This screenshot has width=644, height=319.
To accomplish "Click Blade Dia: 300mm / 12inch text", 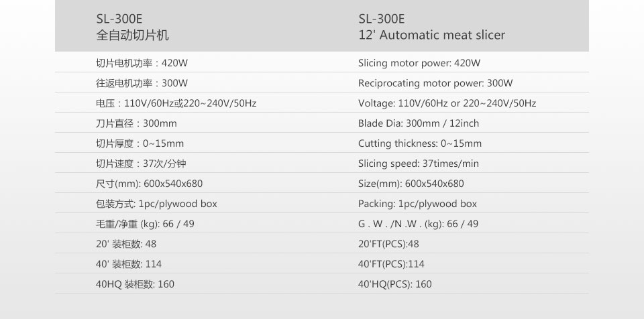I will [x=419, y=123].
